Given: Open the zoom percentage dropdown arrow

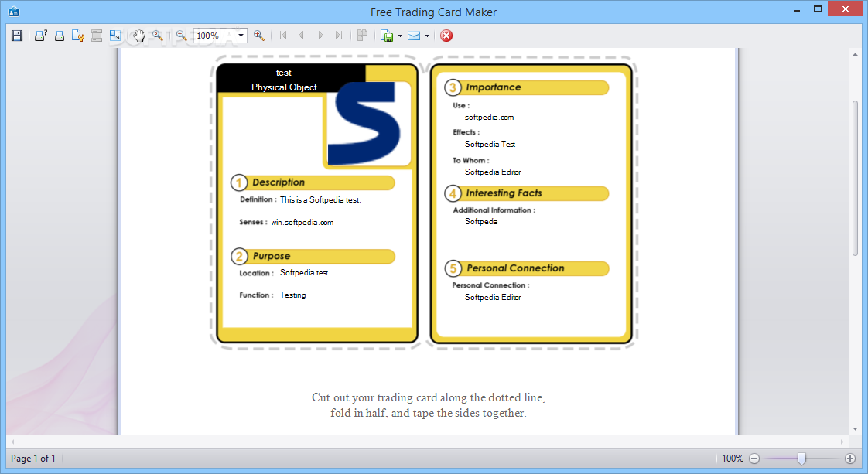Looking at the screenshot, I should click(241, 36).
